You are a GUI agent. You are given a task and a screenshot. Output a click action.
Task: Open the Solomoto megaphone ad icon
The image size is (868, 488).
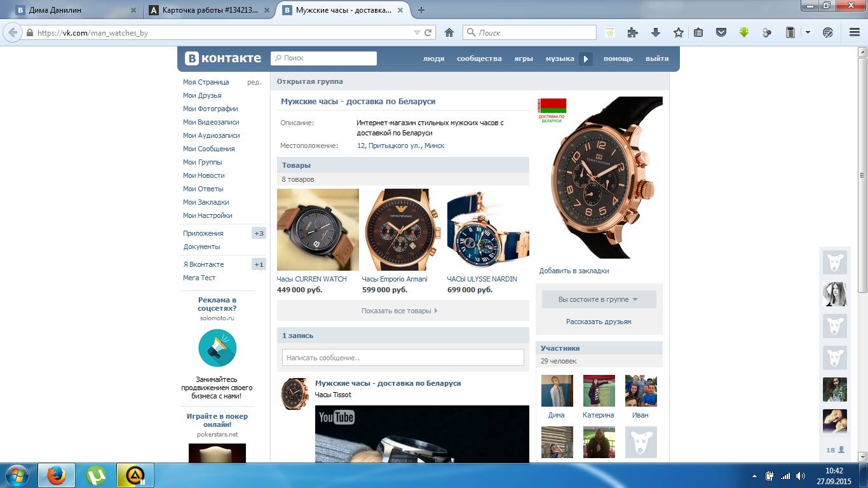click(217, 348)
